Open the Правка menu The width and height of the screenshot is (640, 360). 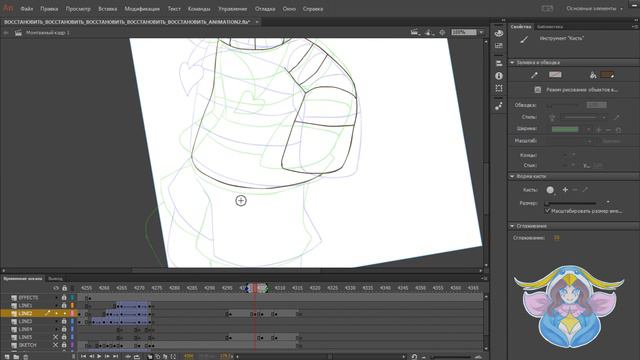[49, 9]
